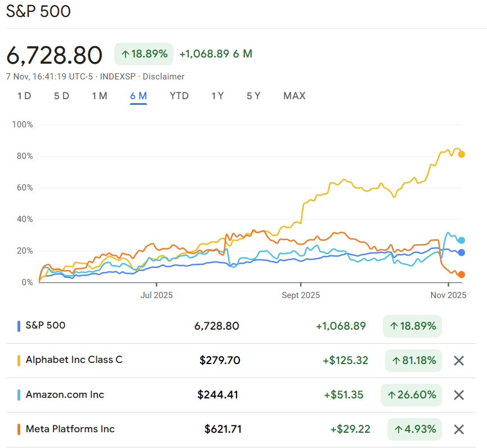Click the dark blue S&P 500 endpoint dot
This screenshot has height=448, width=487.
(x=462, y=252)
